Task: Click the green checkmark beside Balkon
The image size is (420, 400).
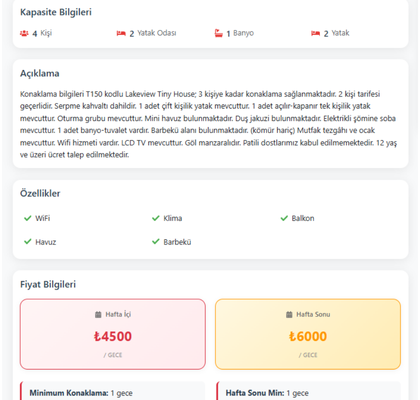Action: coord(284,218)
